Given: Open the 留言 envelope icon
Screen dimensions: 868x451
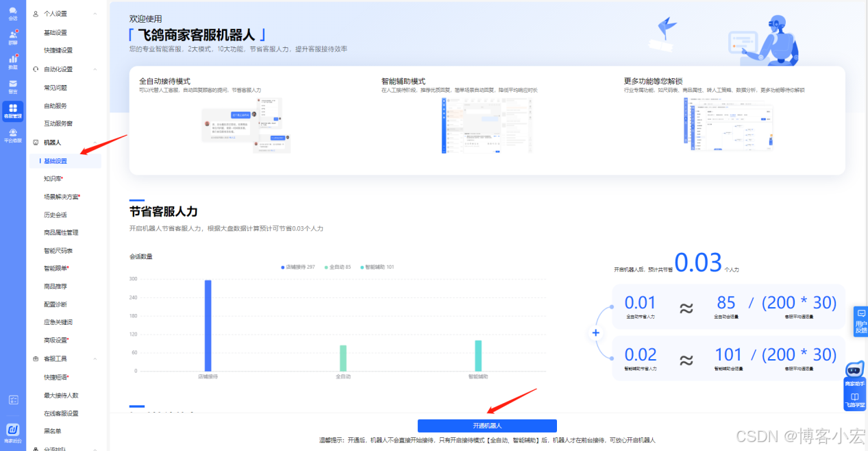Looking at the screenshot, I should [13, 86].
